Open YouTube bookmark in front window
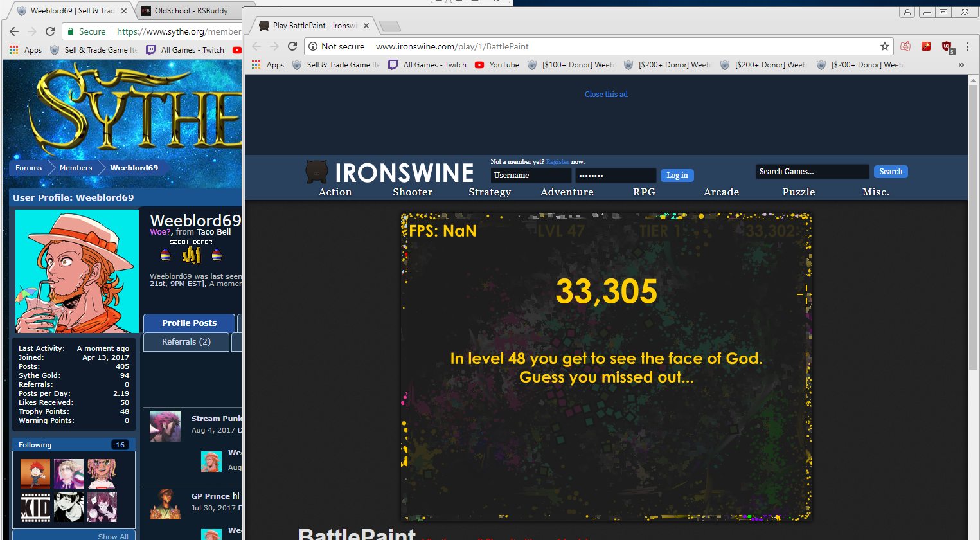The width and height of the screenshot is (980, 540). [x=497, y=65]
